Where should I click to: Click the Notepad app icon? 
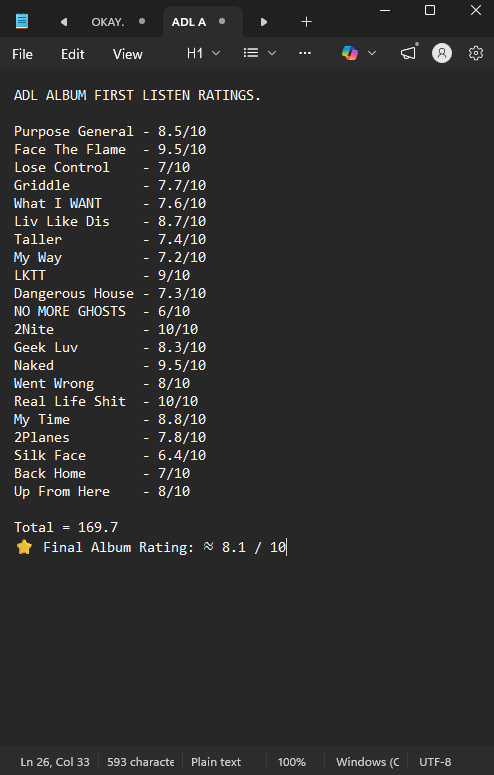point(22,21)
